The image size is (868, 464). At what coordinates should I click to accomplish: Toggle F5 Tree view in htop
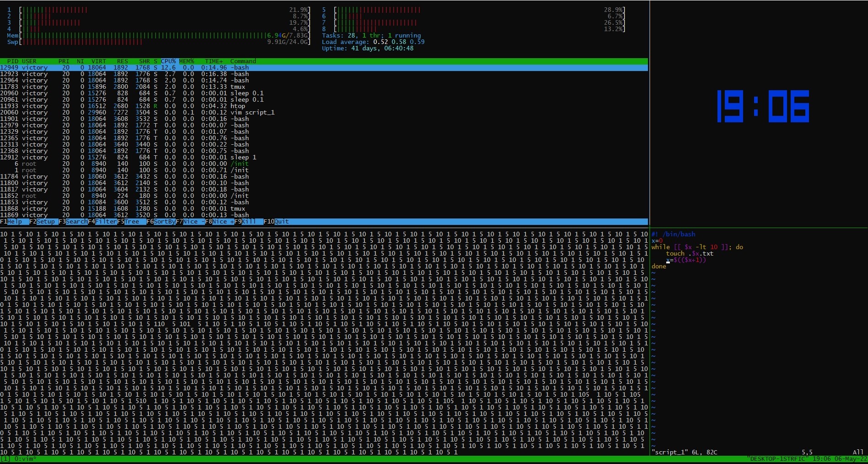(132, 222)
